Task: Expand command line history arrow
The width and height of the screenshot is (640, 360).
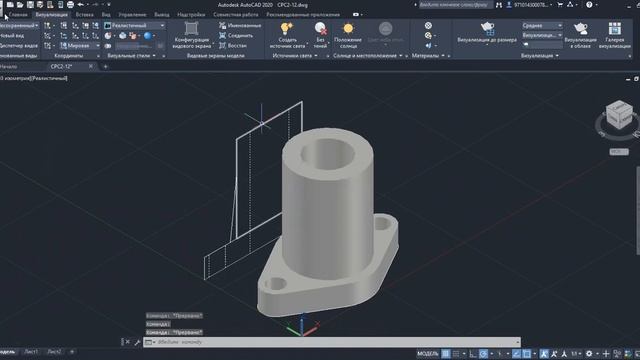Action: [518, 342]
